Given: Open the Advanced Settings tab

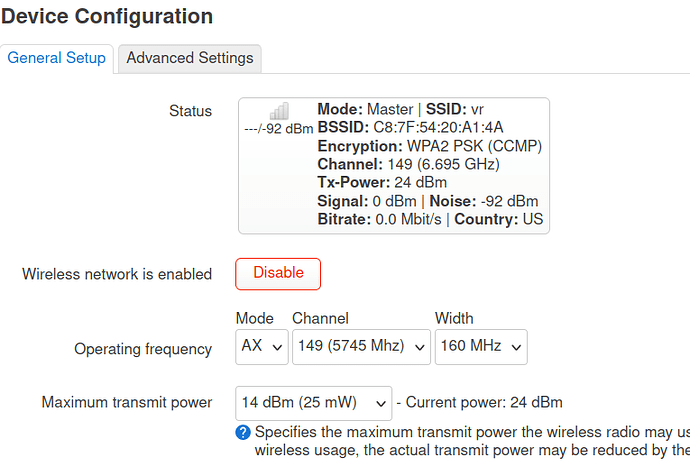Looking at the screenshot, I should [x=190, y=58].
